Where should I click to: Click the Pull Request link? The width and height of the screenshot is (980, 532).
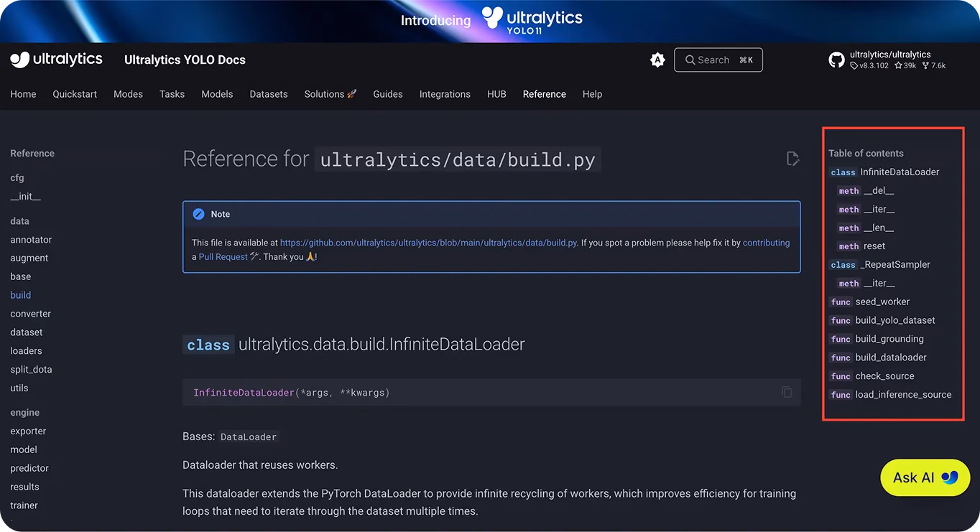(223, 257)
